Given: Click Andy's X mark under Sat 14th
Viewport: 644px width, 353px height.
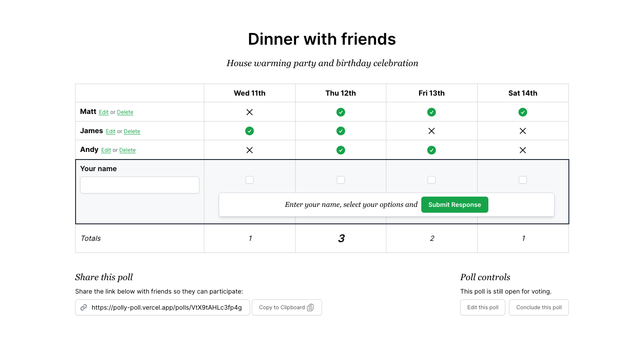Looking at the screenshot, I should click(523, 150).
